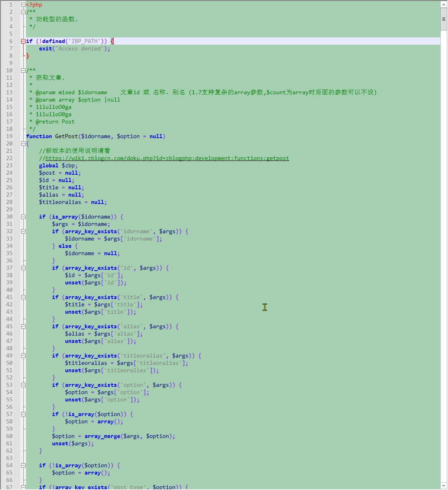Image resolution: width=448 pixels, height=490 pixels.
Task: Click the '@return Post' comment text
Action: [55, 121]
